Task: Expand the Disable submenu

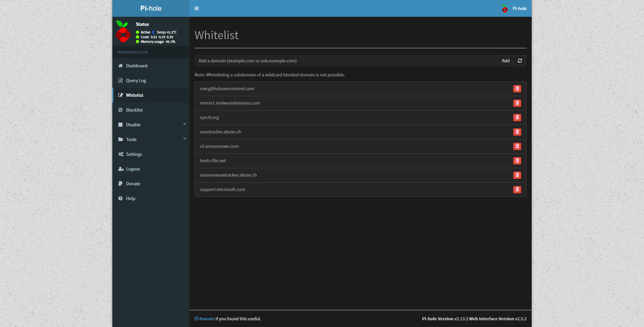Action: (x=151, y=125)
